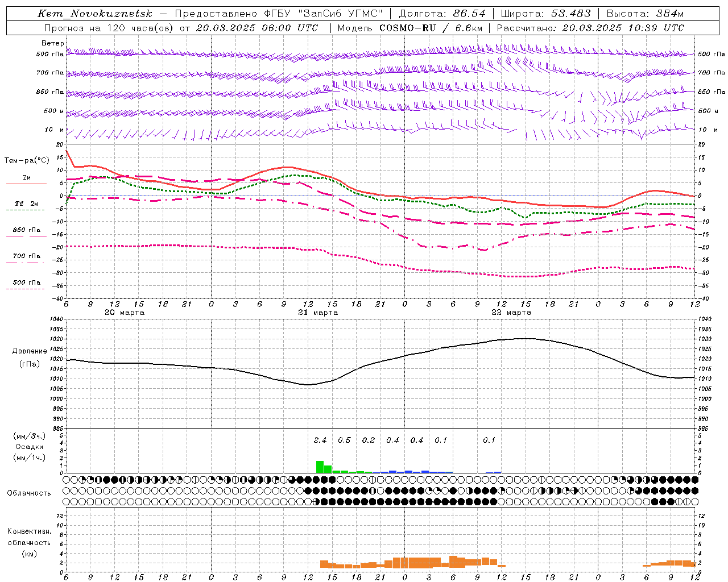The width and height of the screenshot is (728, 582).
Task: Select the provider text 'Предоставлено ФГБУ "ЗапСиб УГМС"'
Action: pyautogui.click(x=279, y=14)
